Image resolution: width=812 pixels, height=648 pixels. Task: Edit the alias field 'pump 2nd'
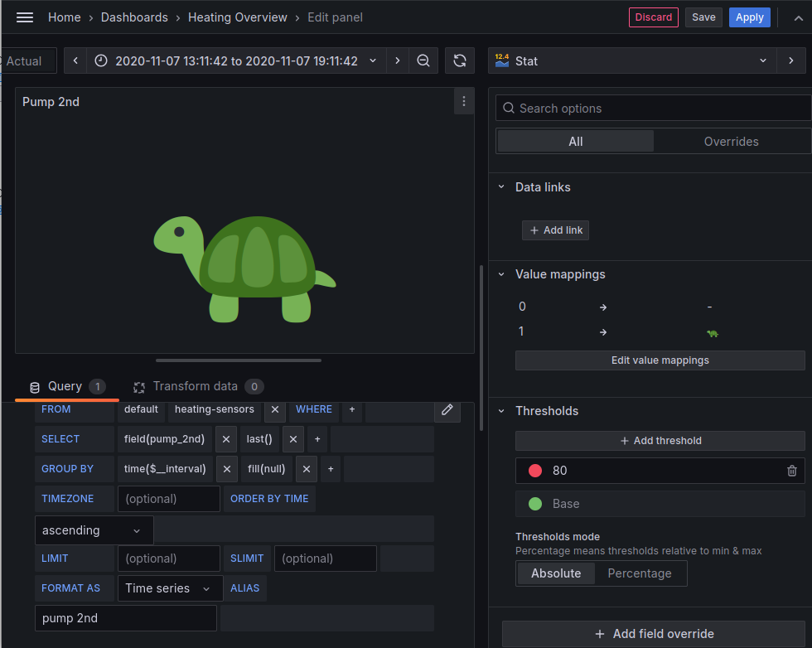[126, 618]
